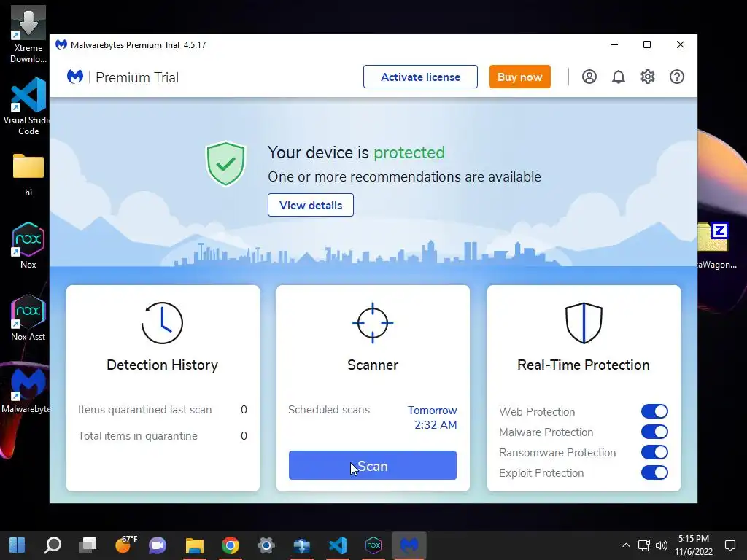The width and height of the screenshot is (747, 560).
Task: Select Visual Studio Code desktop icon
Action: click(x=28, y=106)
